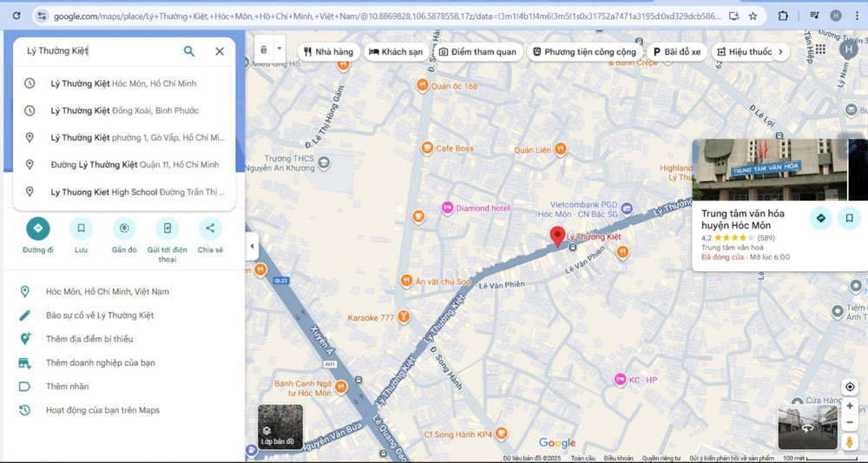868x463 pixels.
Task: Click the Khách sạn filter chip
Action: coord(396,52)
